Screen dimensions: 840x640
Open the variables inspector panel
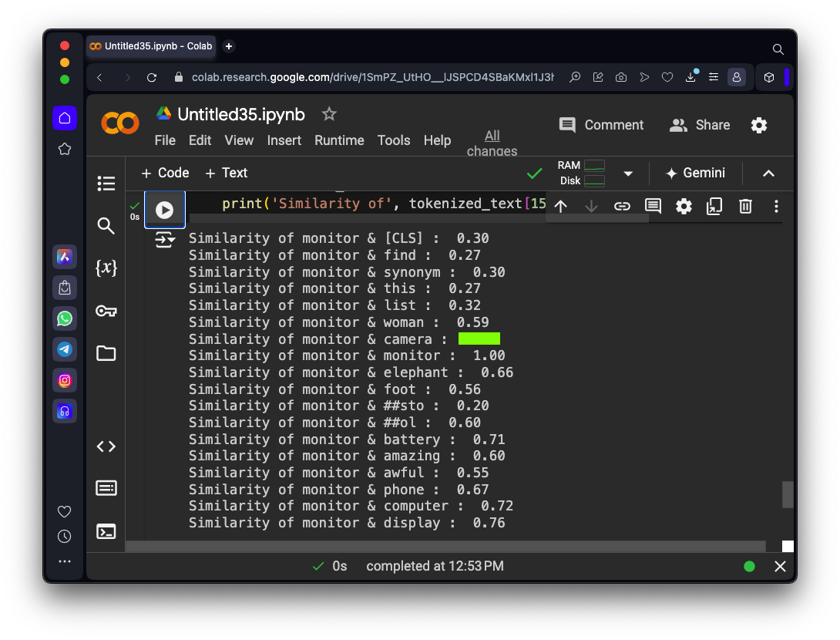click(106, 268)
